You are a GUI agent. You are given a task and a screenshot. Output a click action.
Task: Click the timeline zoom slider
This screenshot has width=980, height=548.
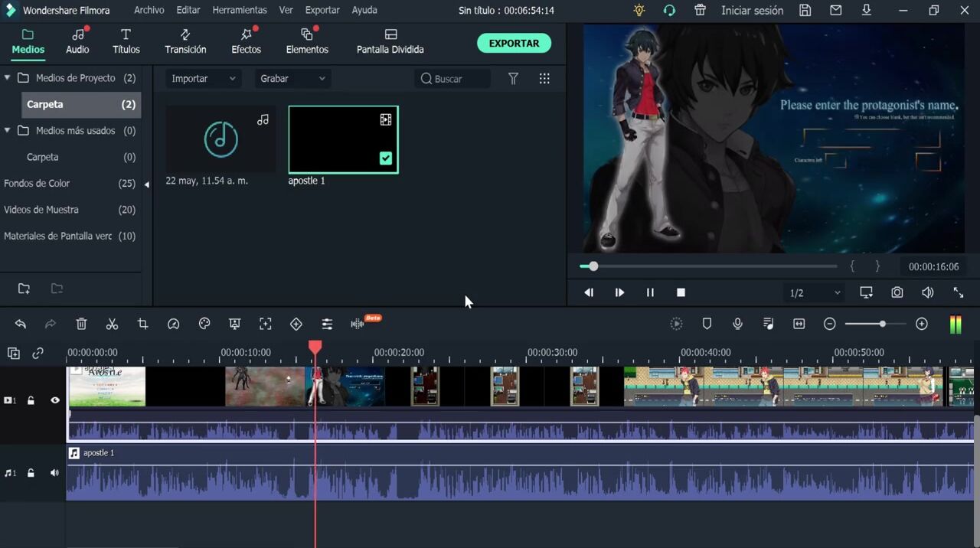click(x=875, y=325)
